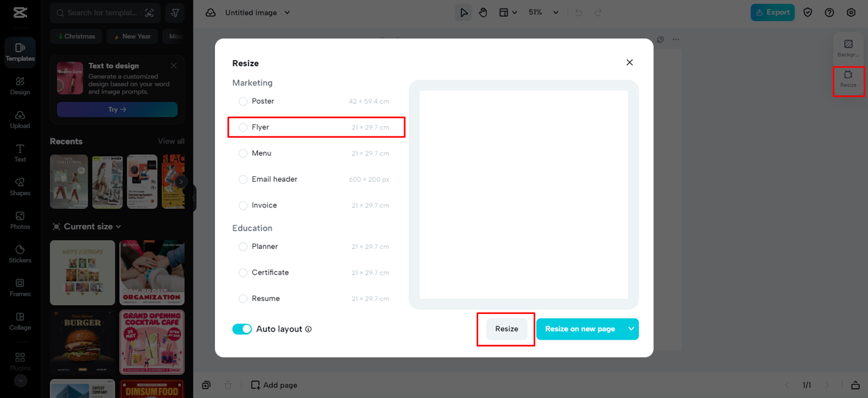The height and width of the screenshot is (398, 868).
Task: Select the Hand pan tool
Action: [x=483, y=12]
